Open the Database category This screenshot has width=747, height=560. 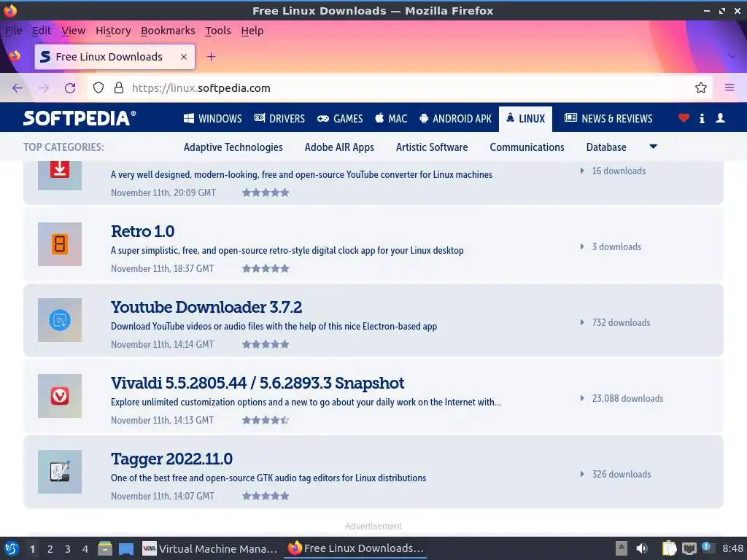pyautogui.click(x=606, y=147)
